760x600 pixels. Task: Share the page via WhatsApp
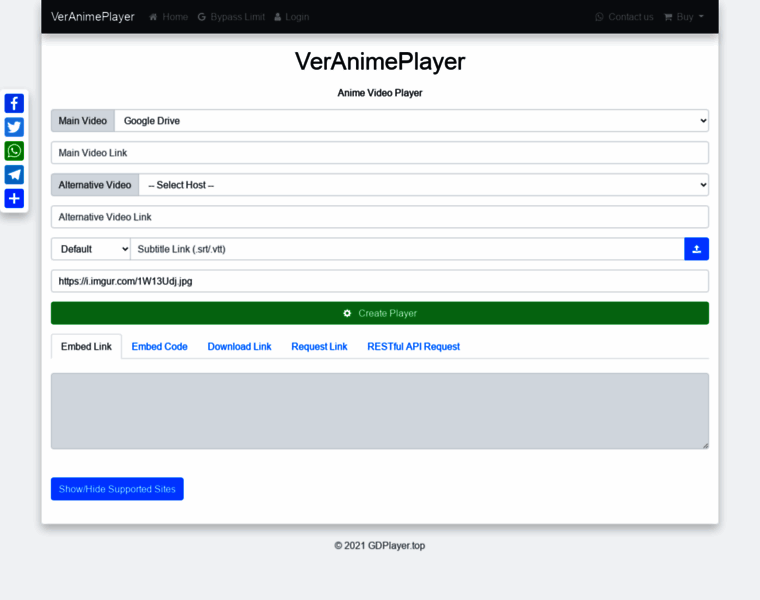pos(14,151)
